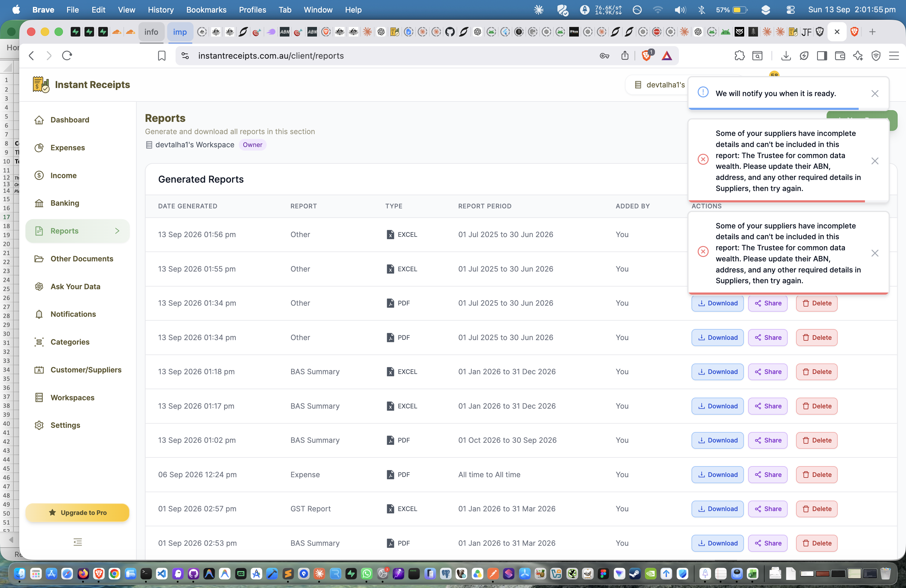Share the 01 Sep 02:53 pm BAS Summary

[768, 543]
